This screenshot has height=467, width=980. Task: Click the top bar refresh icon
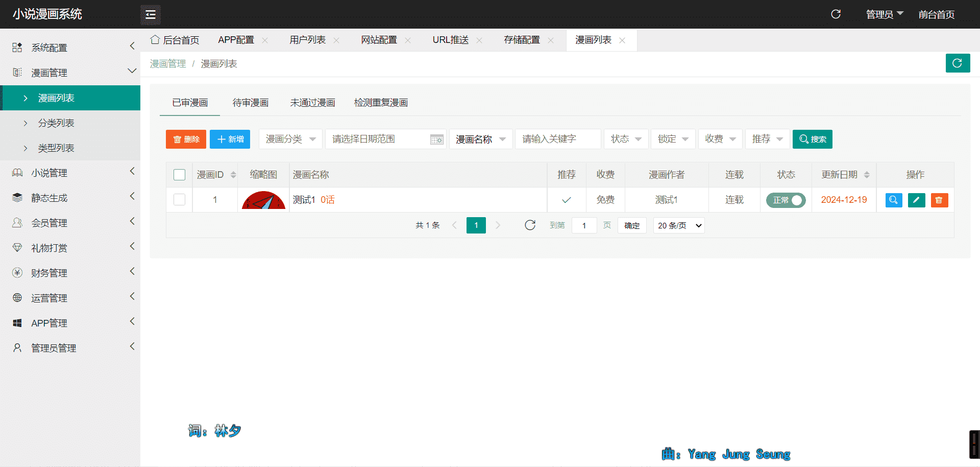[x=836, y=14]
